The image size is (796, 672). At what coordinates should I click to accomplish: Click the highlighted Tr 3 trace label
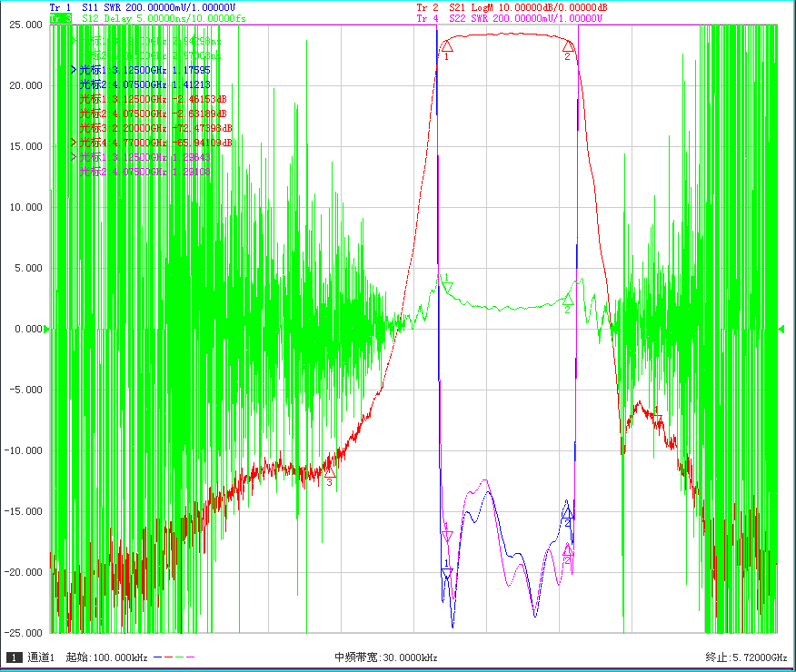pos(60,18)
